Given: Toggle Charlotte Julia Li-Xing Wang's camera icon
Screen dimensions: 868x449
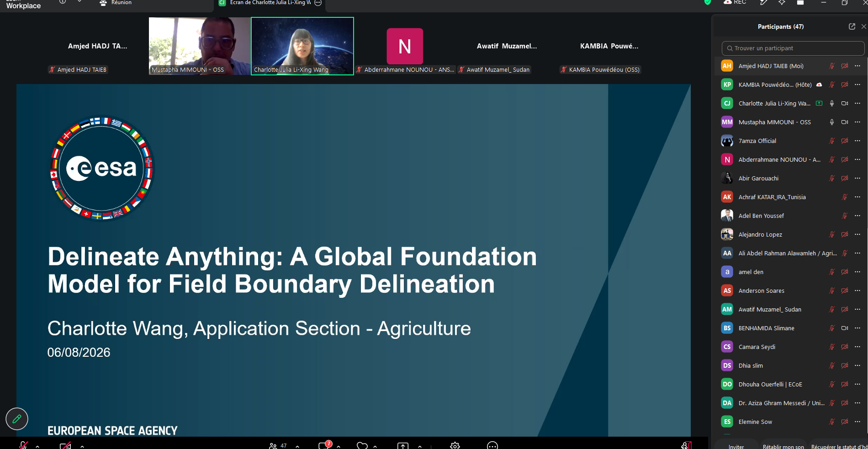Looking at the screenshot, I should pos(845,103).
